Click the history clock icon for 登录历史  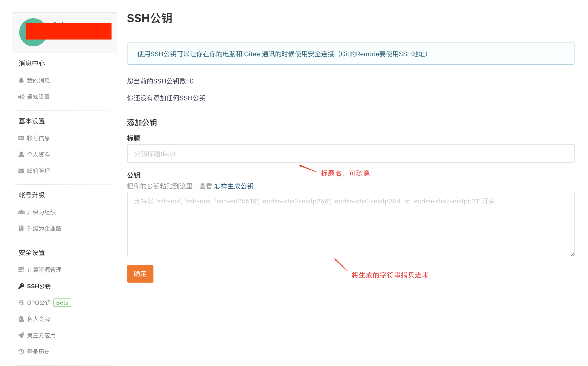21,352
